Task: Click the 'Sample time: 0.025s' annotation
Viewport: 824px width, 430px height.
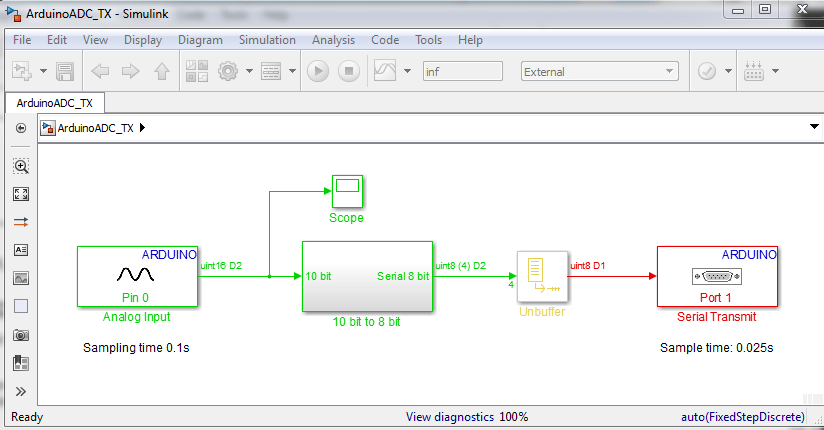Action: point(717,347)
